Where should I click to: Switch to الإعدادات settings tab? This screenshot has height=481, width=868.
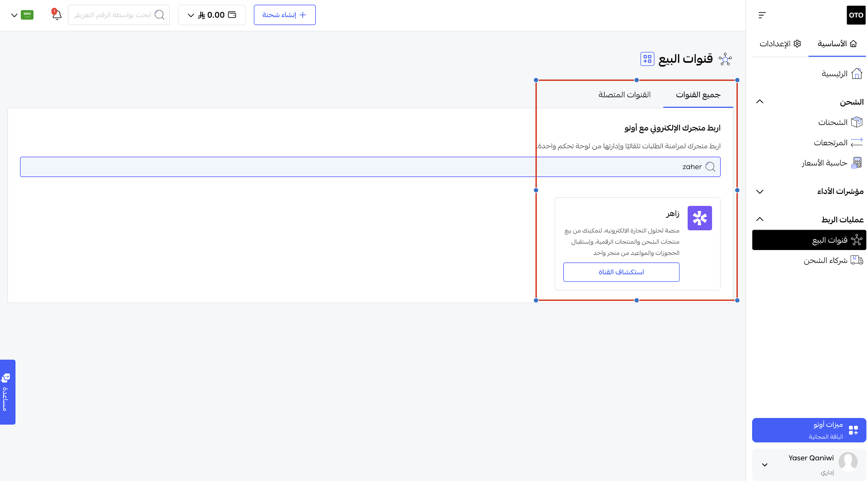(x=780, y=44)
